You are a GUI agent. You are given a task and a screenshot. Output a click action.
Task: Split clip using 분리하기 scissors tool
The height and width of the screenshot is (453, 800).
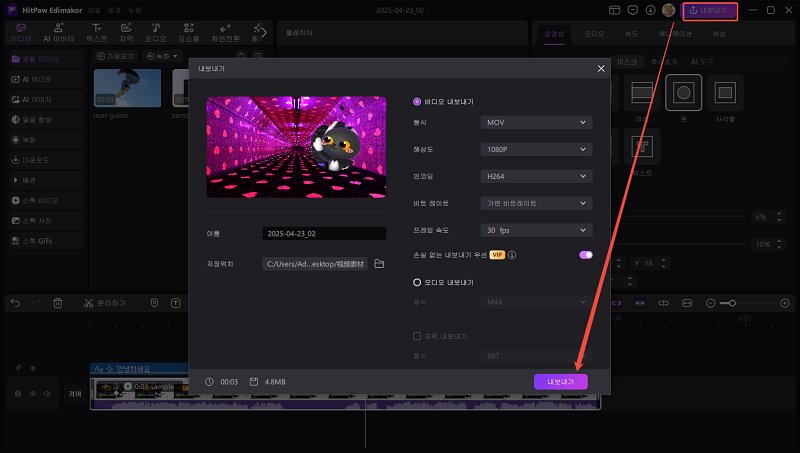pyautogui.click(x=105, y=303)
